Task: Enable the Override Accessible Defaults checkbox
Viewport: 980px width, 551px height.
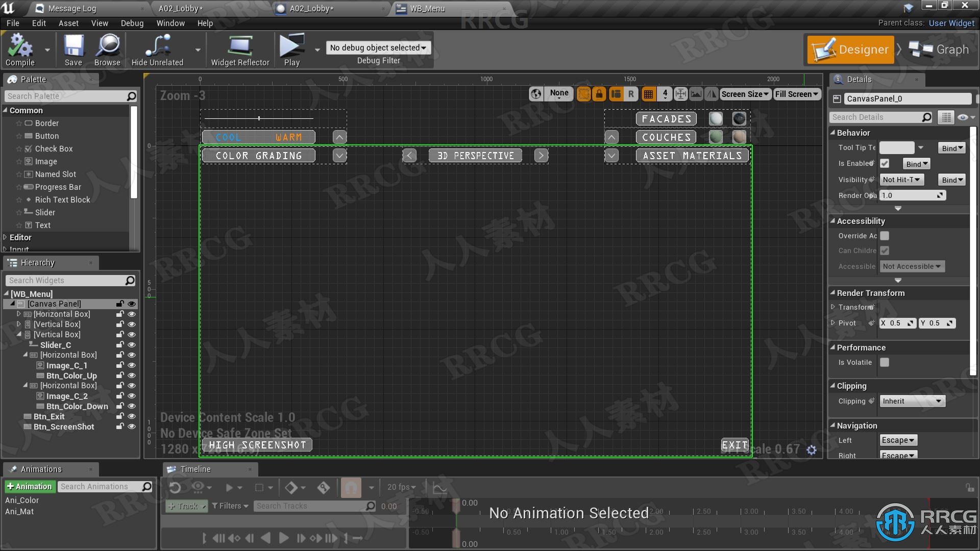Action: click(x=885, y=236)
